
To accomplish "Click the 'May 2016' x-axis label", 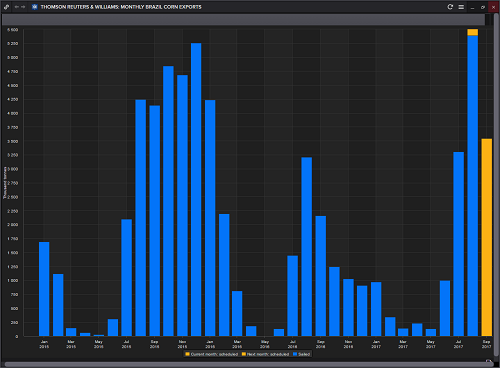I will 265,344.
